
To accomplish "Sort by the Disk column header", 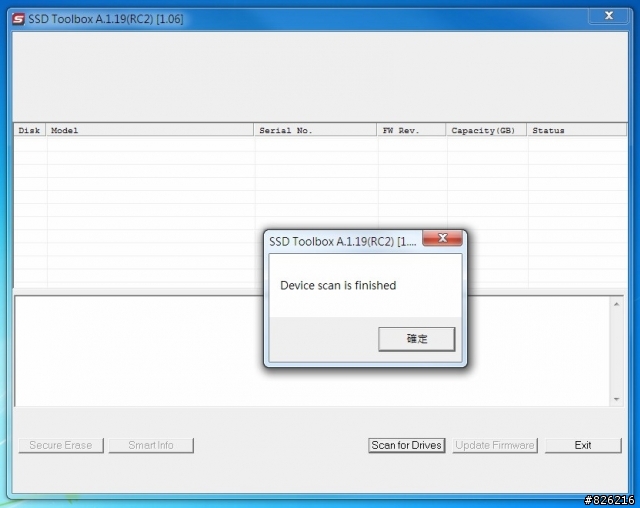I will pos(29,131).
